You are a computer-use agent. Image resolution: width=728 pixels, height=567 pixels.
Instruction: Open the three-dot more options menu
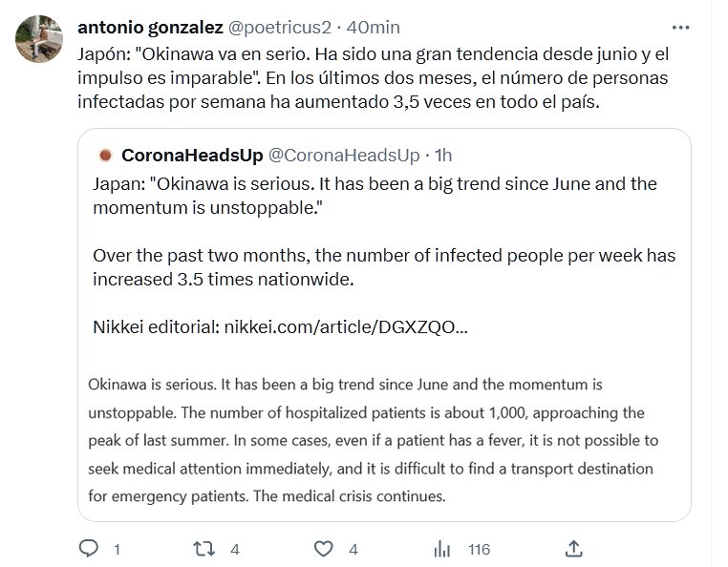coord(681,29)
